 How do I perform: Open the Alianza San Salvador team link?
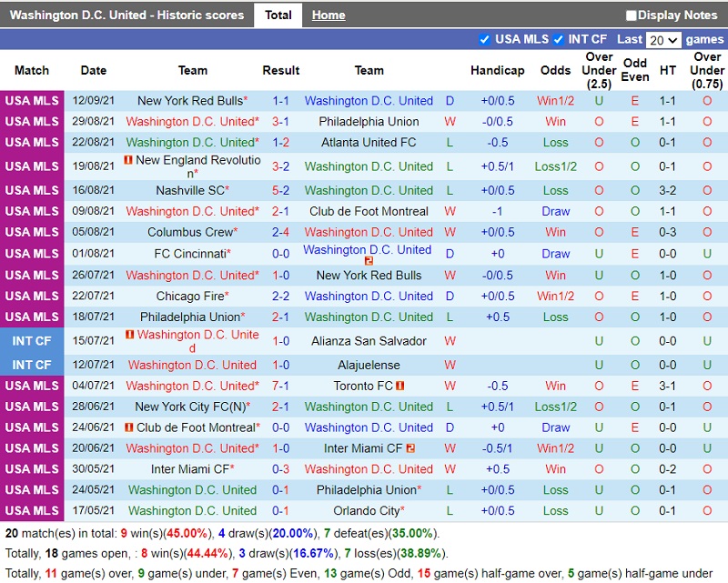click(369, 341)
